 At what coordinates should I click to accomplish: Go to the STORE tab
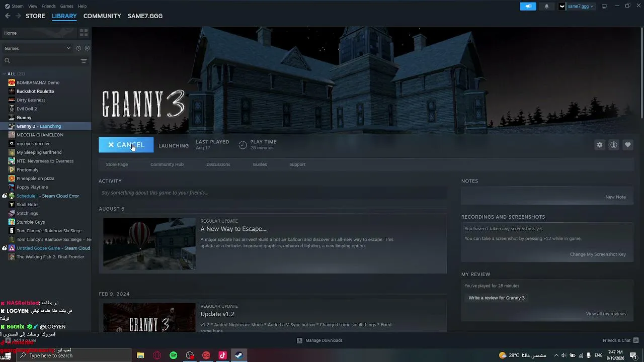pos(35,16)
